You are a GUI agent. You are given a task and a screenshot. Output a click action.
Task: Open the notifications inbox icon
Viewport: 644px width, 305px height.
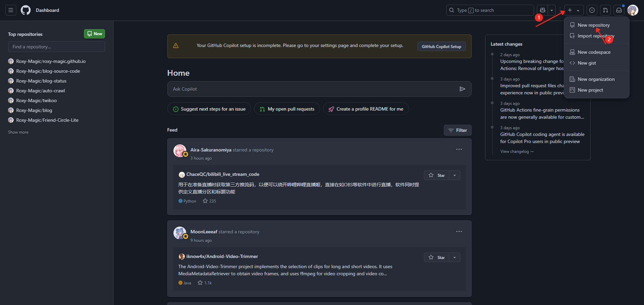point(619,10)
